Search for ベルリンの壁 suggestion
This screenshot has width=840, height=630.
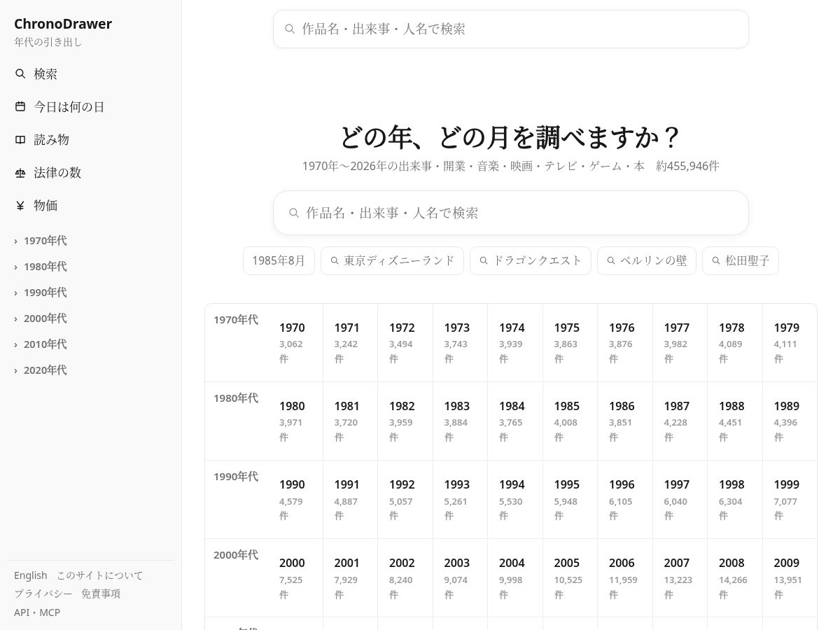(647, 260)
